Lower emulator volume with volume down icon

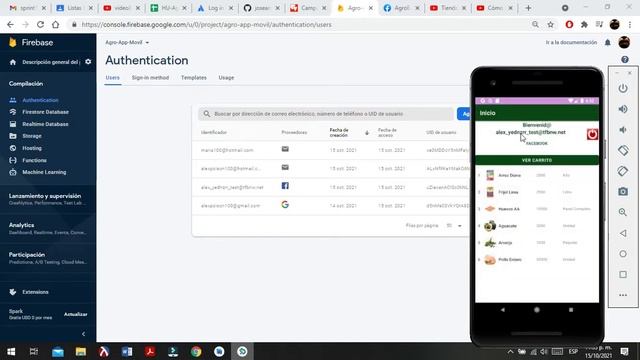click(x=623, y=130)
